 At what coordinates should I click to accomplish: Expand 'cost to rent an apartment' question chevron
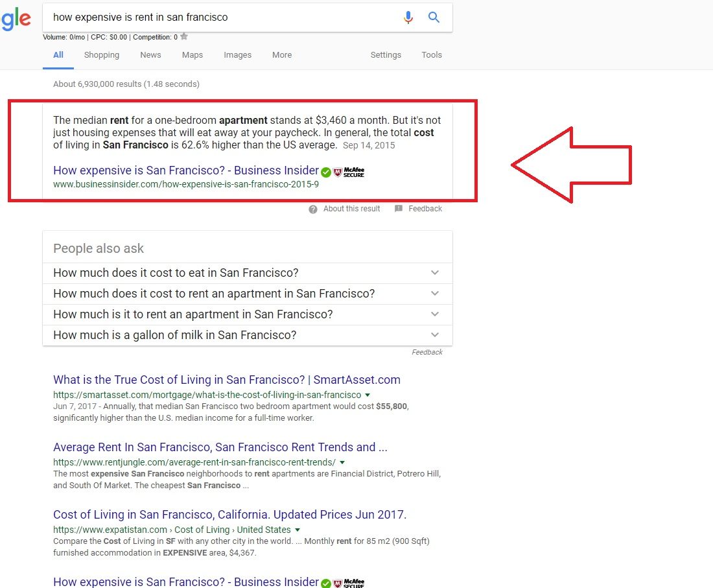(435, 293)
